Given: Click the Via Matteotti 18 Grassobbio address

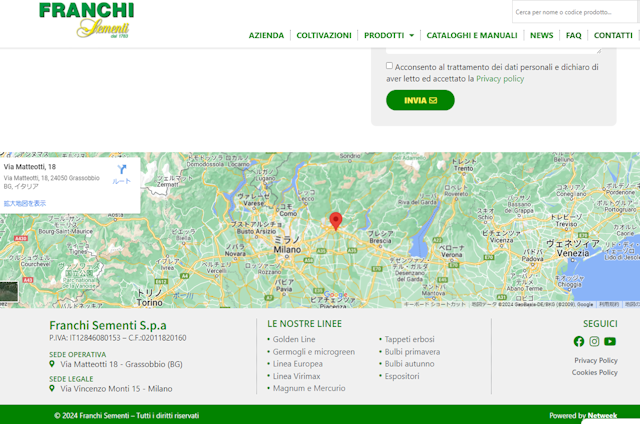Looking at the screenshot, I should pyautogui.click(x=121, y=364).
